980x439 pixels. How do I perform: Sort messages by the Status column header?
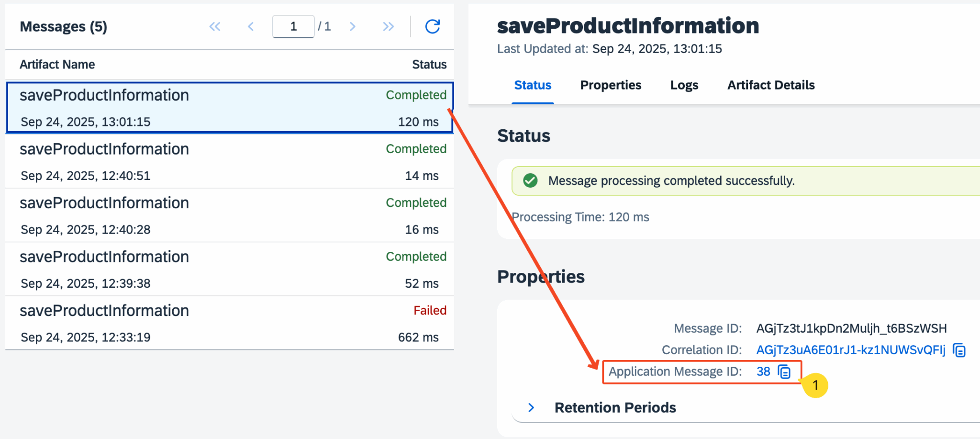pos(429,64)
